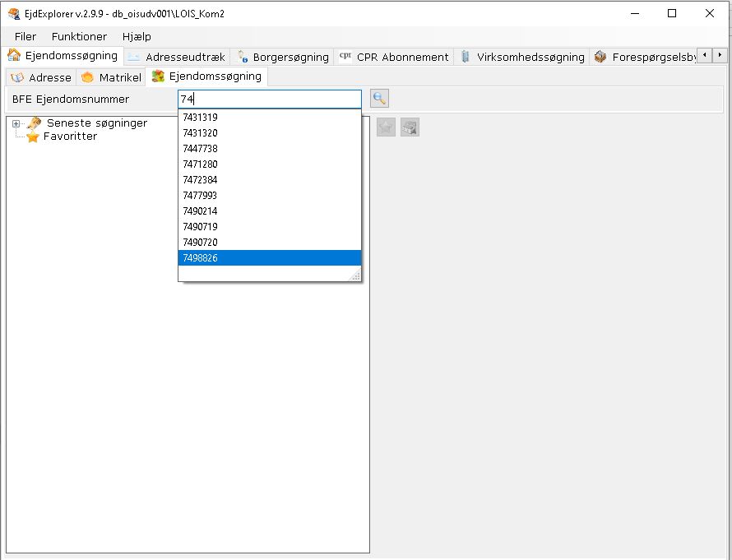Open the Virksomhedssøgning tab
The image size is (732, 560).
tap(522, 57)
